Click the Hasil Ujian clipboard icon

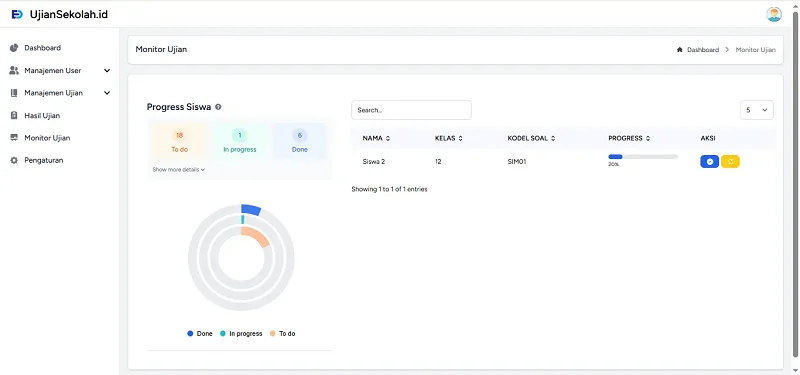tap(14, 115)
